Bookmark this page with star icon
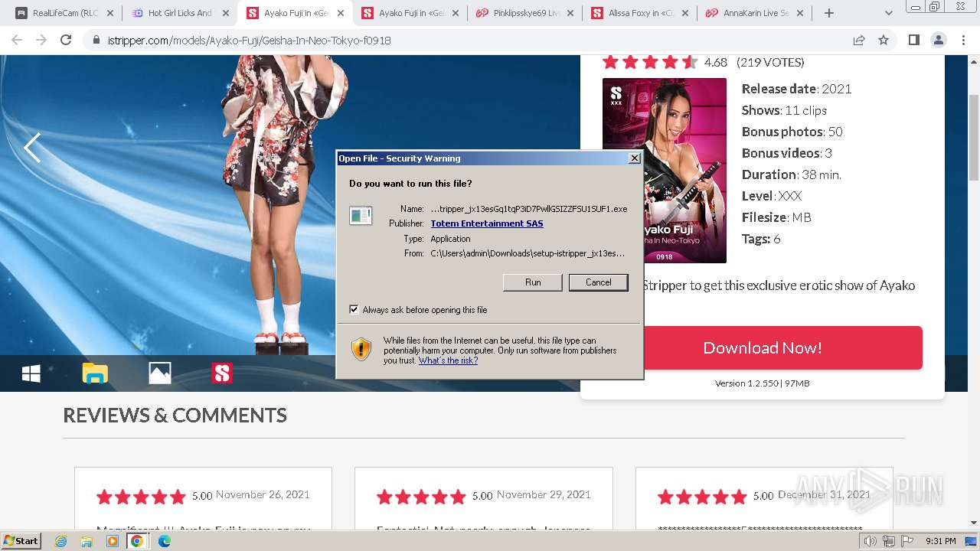The width and height of the screenshot is (980, 551). 884,40
